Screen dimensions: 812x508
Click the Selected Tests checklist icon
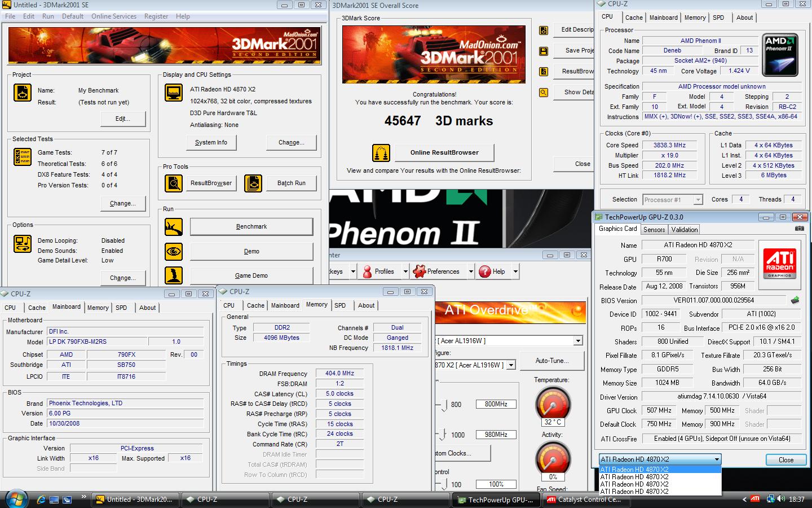[x=22, y=157]
